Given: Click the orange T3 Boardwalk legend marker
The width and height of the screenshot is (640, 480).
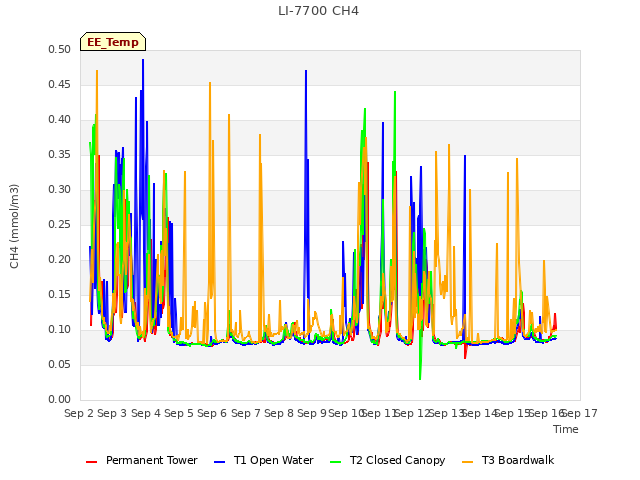Looking at the screenshot, I should pos(467,462).
